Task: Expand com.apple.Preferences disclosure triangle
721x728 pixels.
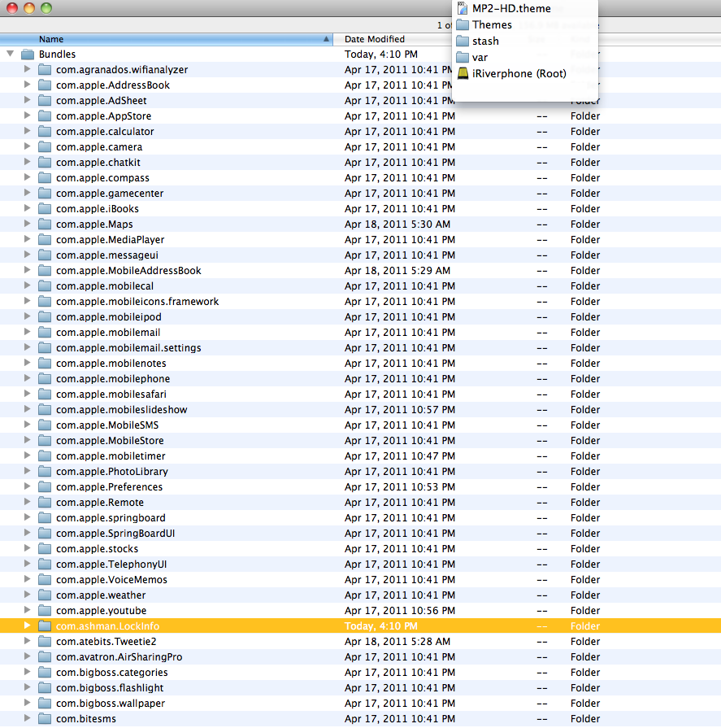Action: pos(28,486)
